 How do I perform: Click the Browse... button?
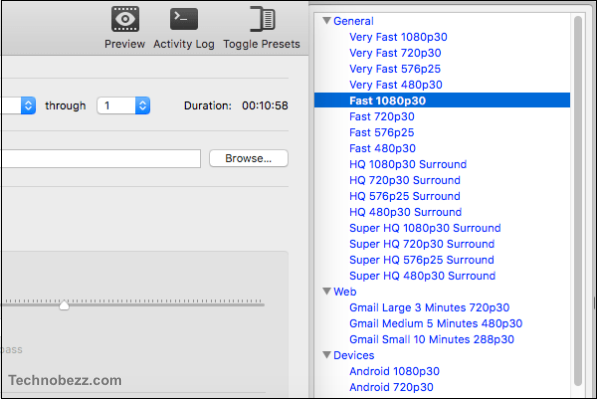[249, 158]
